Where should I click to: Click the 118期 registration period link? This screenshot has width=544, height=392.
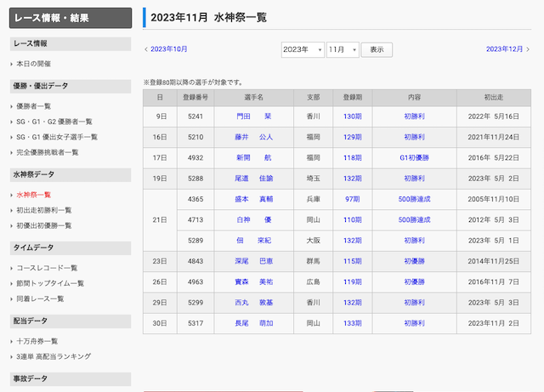tap(353, 158)
